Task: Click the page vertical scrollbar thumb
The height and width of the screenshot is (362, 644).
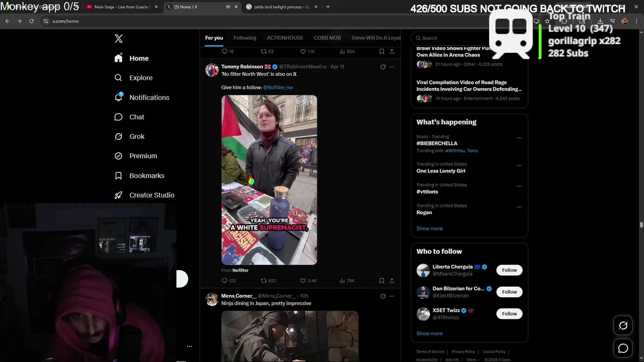Action: point(641,225)
